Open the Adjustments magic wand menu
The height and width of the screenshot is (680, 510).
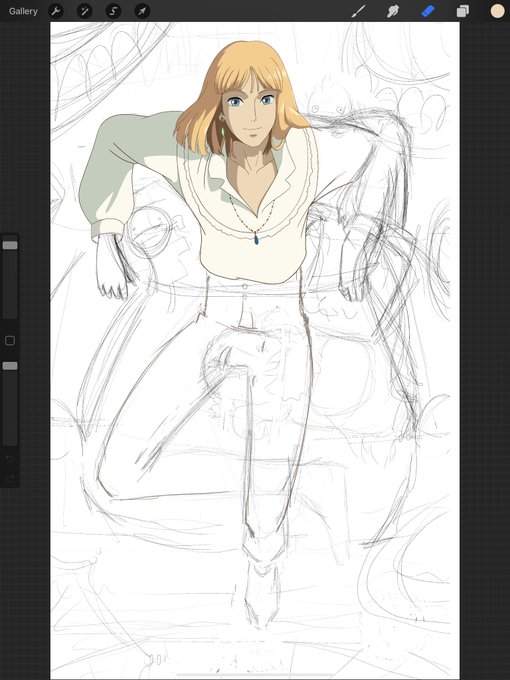click(85, 11)
